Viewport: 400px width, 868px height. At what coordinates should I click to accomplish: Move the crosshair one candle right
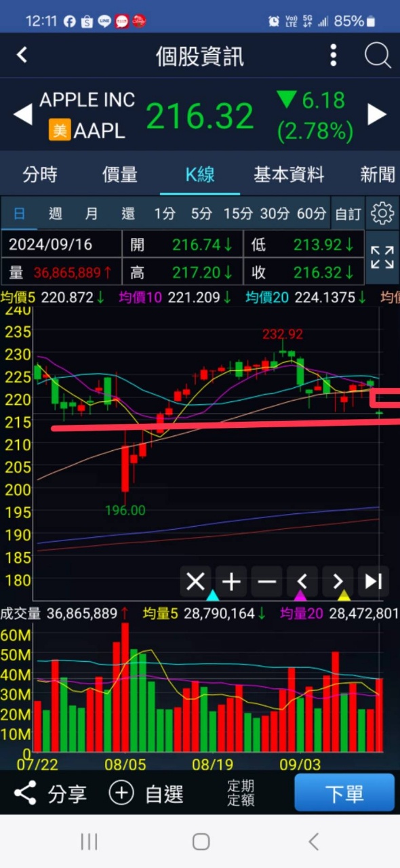338,581
